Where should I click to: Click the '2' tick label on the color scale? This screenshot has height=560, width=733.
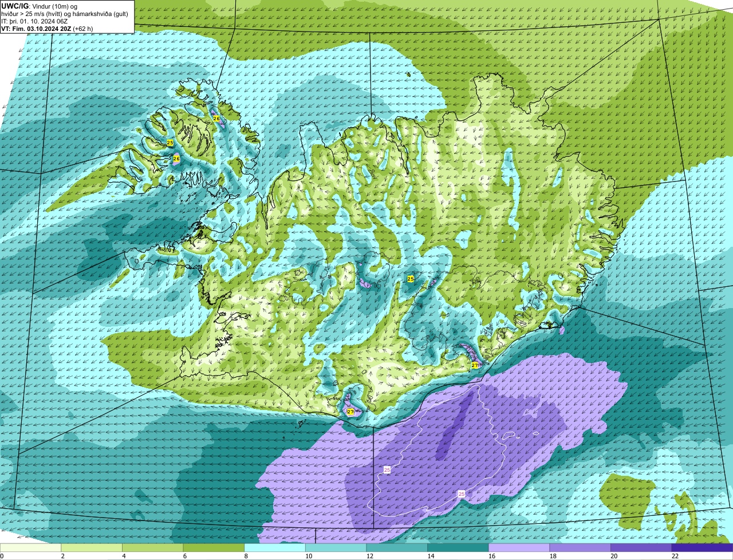tap(62, 556)
